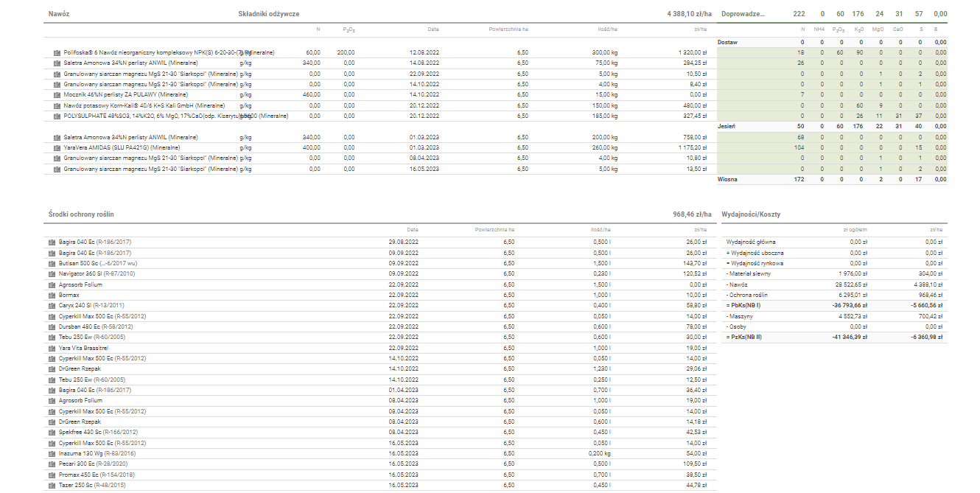Click the icon beside Tazer 250 Sc

coord(52,486)
